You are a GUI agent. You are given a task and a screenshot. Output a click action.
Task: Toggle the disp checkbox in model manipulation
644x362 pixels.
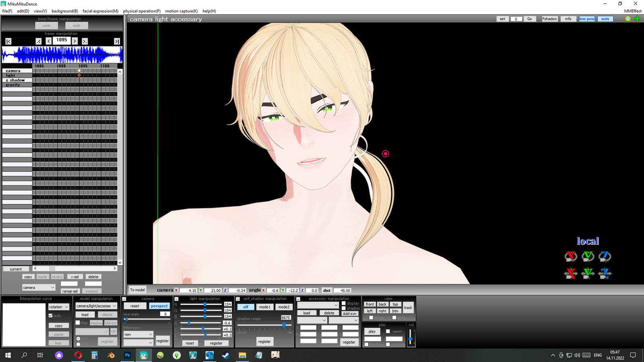pos(78,323)
